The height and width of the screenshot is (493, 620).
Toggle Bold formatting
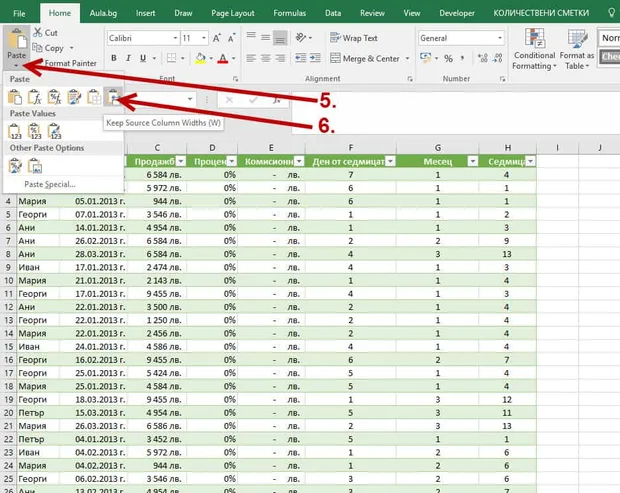click(114, 59)
